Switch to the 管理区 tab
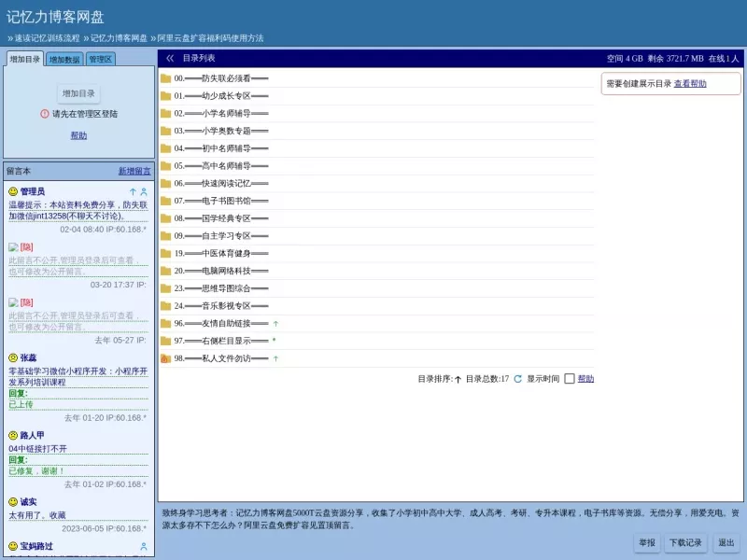 point(101,60)
